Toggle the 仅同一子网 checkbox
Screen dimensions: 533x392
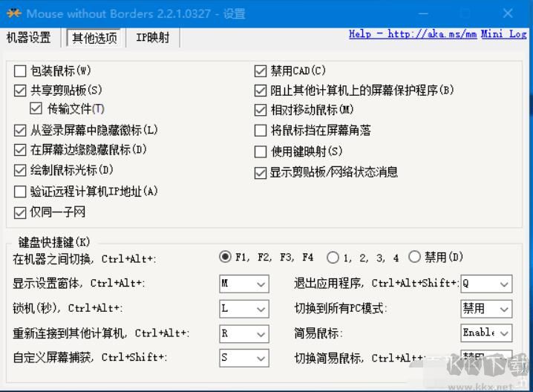(20, 213)
